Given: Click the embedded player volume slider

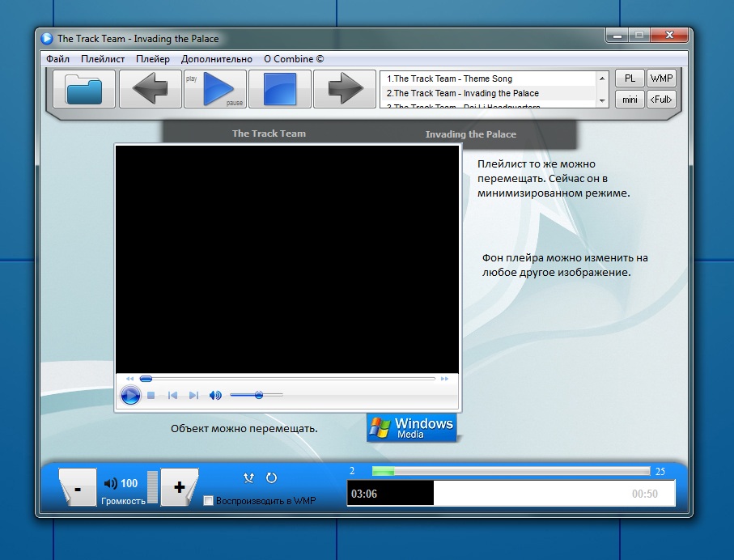Looking at the screenshot, I should [257, 395].
